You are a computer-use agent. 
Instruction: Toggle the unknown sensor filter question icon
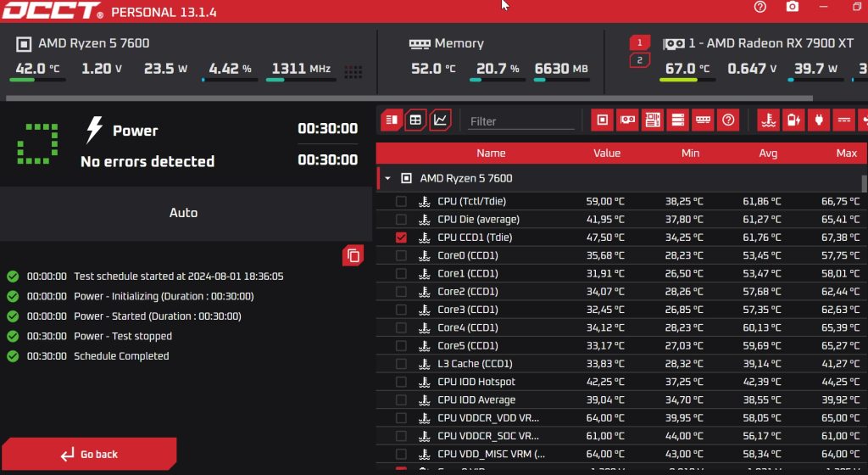tap(728, 120)
